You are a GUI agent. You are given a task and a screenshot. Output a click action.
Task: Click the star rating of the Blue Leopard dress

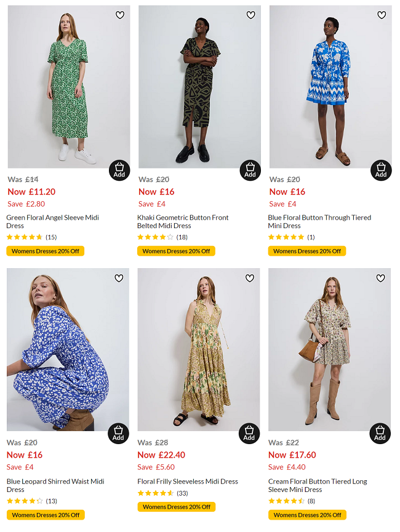(25, 500)
